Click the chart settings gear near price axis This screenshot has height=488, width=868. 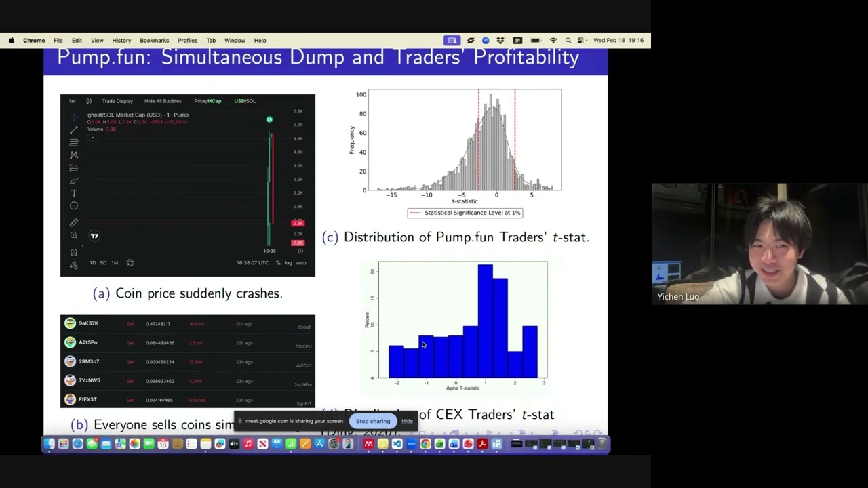point(300,251)
